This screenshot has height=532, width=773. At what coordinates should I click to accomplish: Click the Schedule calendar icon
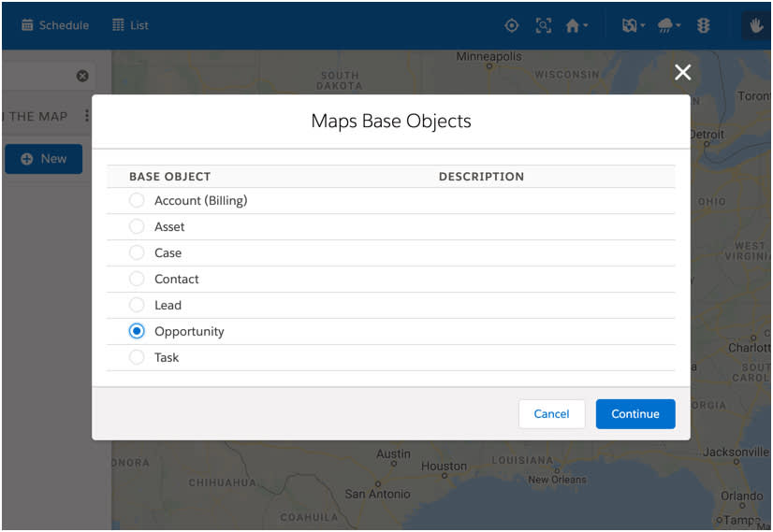point(27,25)
